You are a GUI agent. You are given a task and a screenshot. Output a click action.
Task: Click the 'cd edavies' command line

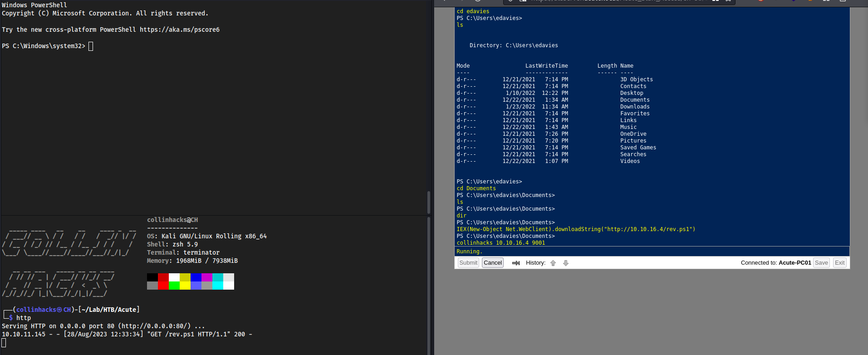[x=473, y=11]
